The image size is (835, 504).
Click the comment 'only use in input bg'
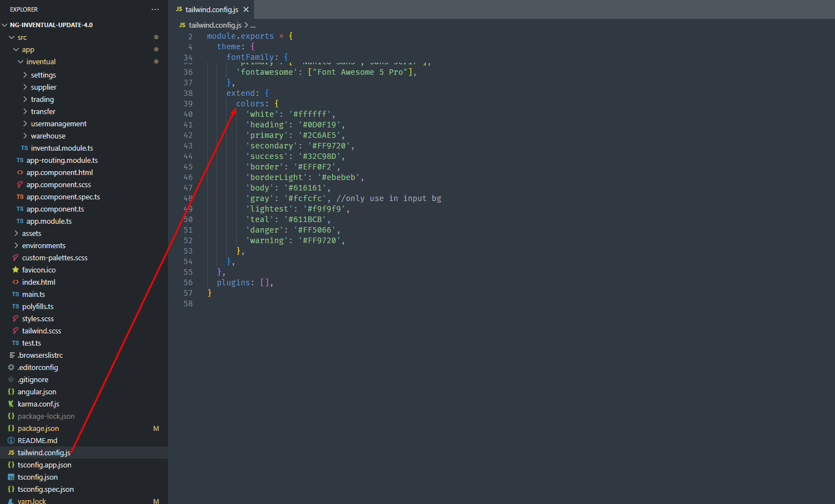pos(389,198)
